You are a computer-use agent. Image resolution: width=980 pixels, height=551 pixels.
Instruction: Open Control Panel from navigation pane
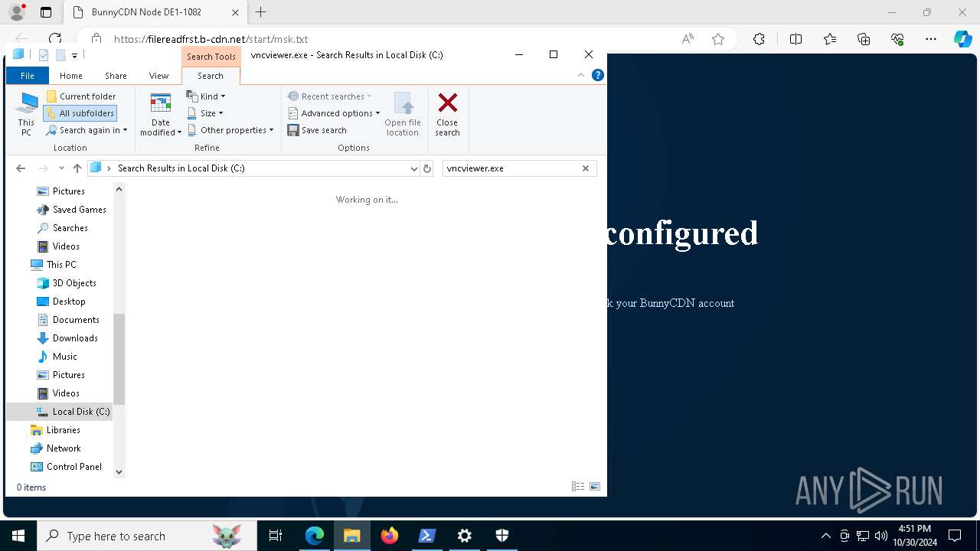pyautogui.click(x=66, y=467)
